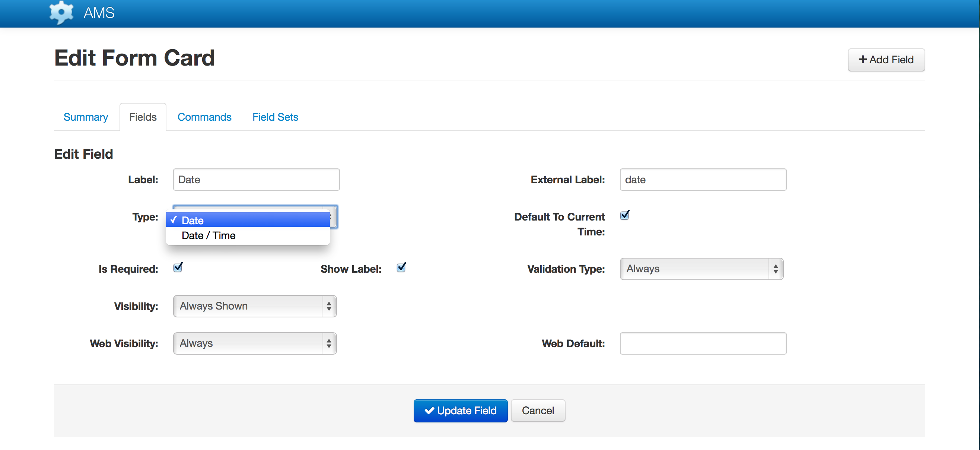This screenshot has height=450, width=980.
Task: Select Date / Time from type dropdown
Action: click(x=209, y=236)
